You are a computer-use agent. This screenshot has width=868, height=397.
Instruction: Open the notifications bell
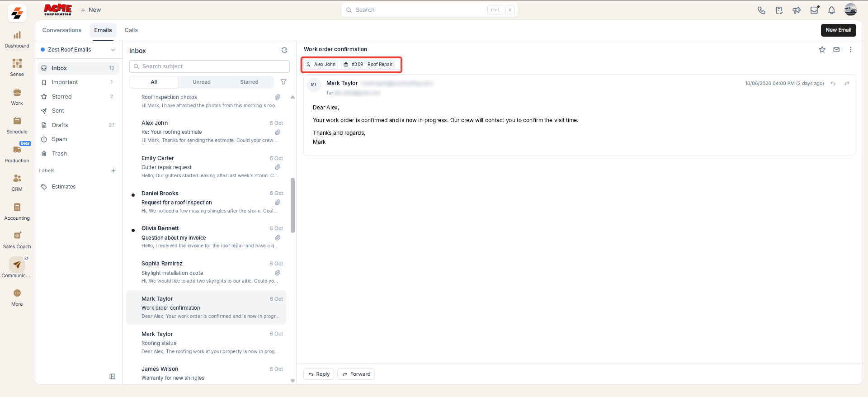[x=831, y=10]
